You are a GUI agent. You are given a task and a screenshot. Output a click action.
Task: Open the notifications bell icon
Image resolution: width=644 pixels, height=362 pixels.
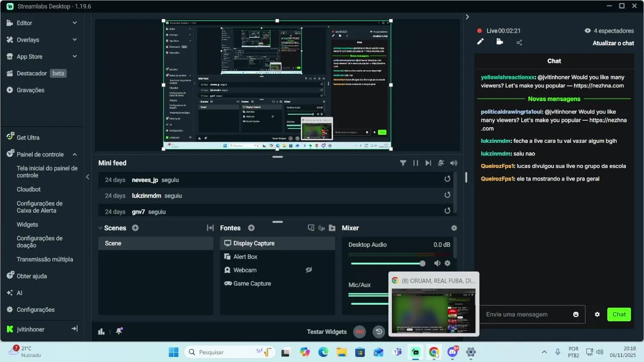[119, 331]
